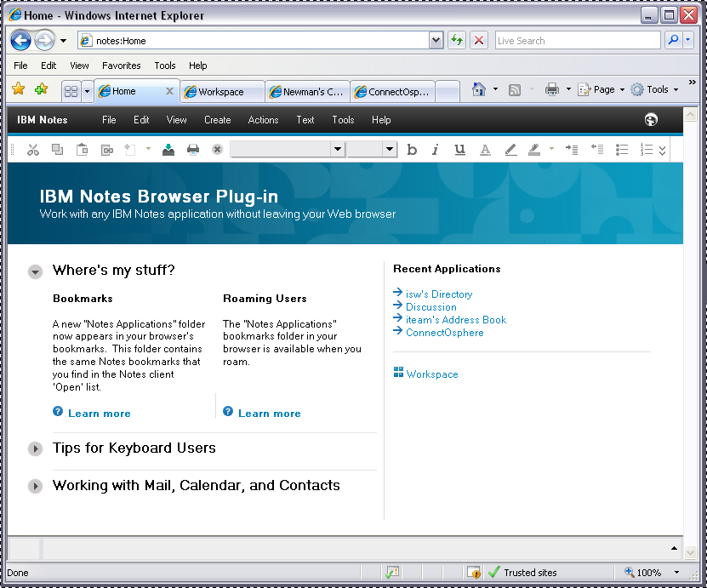Click the bulleted list icon
This screenshot has height=588, width=707.
pos(622,150)
